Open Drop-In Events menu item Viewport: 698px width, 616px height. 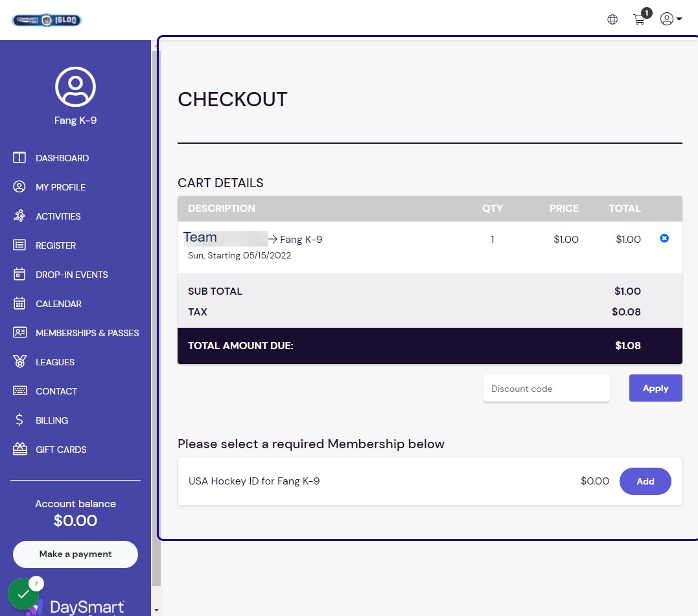point(72,275)
